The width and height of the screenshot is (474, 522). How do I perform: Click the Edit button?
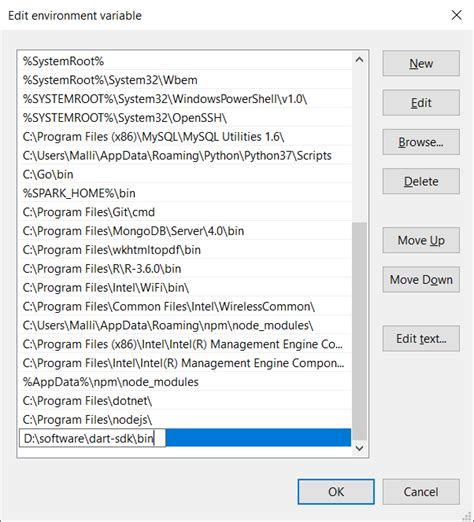click(x=421, y=103)
